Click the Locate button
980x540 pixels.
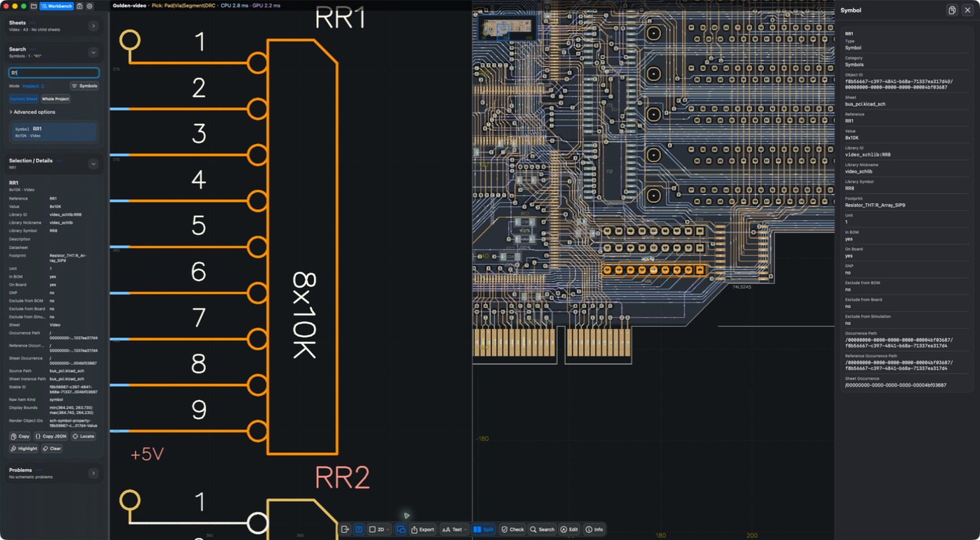coord(84,436)
